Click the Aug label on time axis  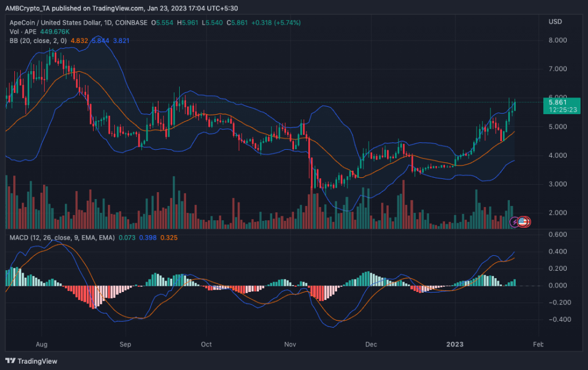point(41,345)
